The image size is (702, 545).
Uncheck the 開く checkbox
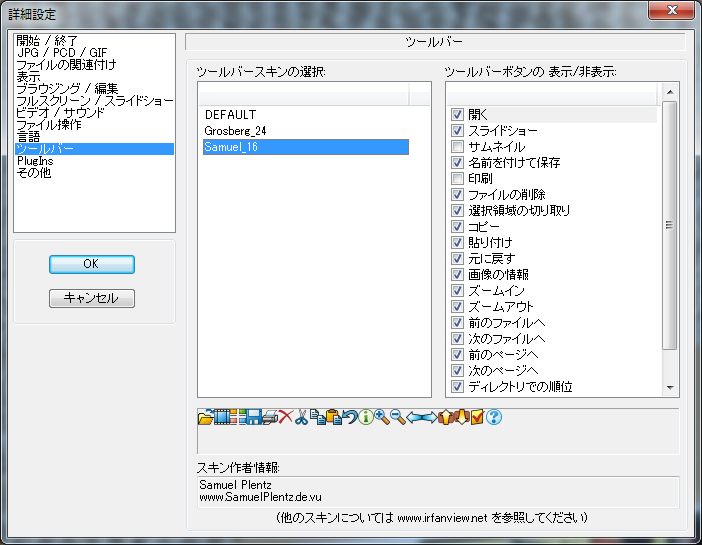point(457,115)
